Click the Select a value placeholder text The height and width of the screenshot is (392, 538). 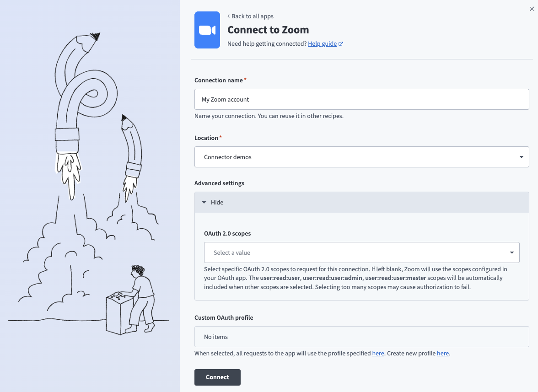(231, 252)
